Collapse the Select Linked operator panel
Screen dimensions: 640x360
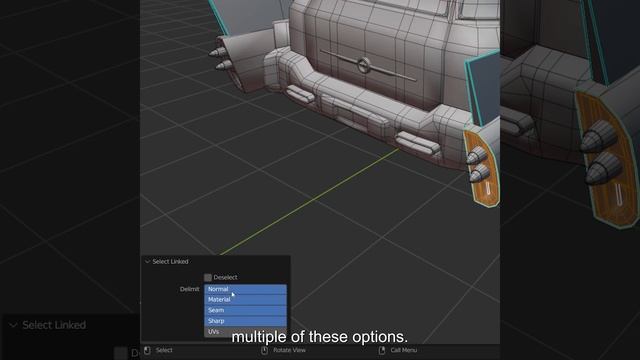[148, 262]
